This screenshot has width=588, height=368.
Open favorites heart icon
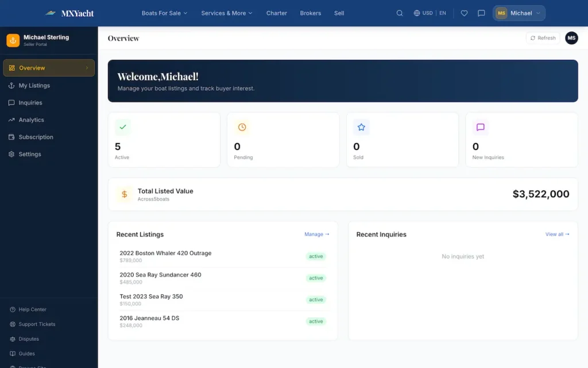pos(464,13)
